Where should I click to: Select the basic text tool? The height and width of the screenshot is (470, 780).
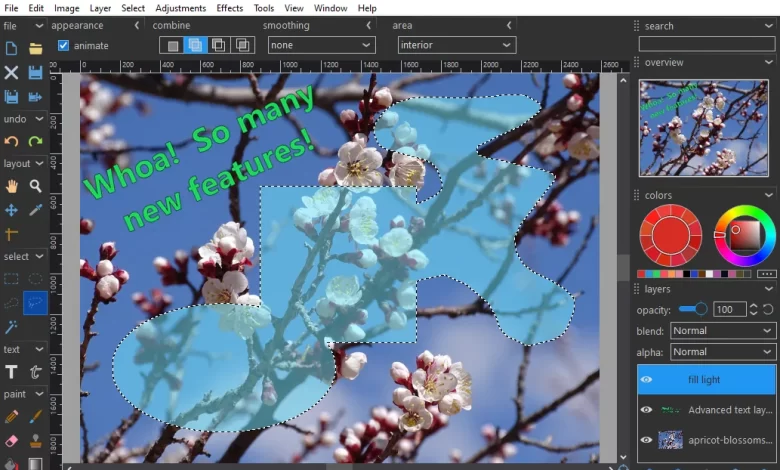coord(11,372)
